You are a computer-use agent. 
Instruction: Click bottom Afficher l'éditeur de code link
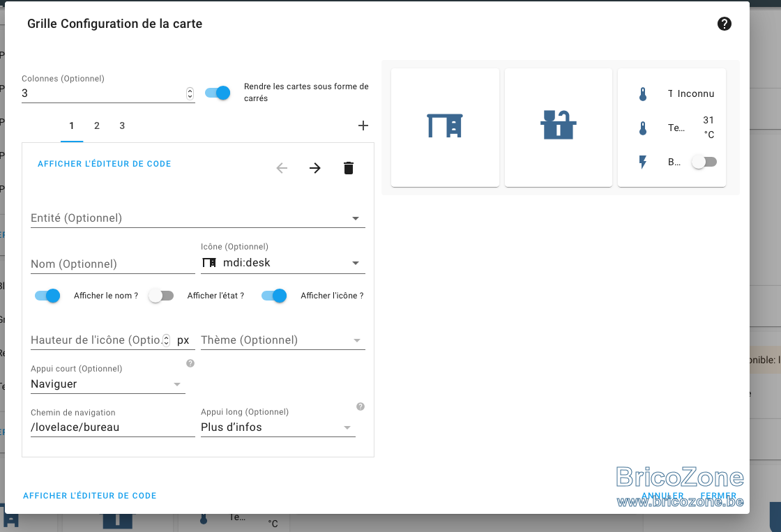[90, 496]
